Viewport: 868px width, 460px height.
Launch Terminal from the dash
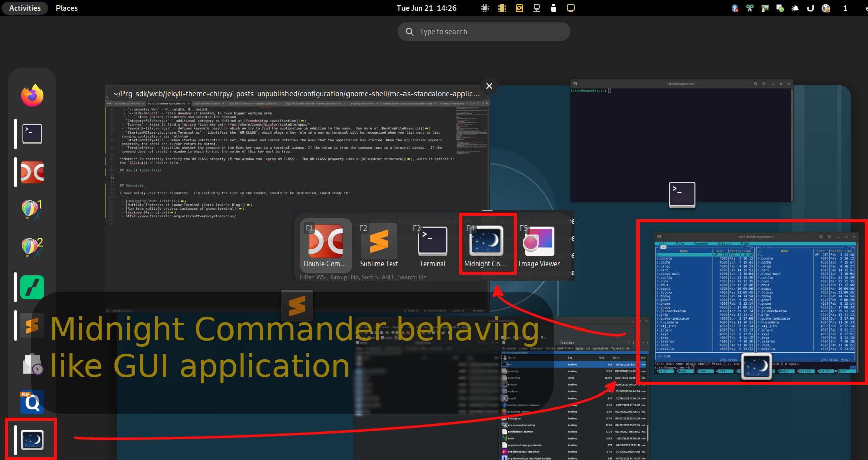point(32,134)
